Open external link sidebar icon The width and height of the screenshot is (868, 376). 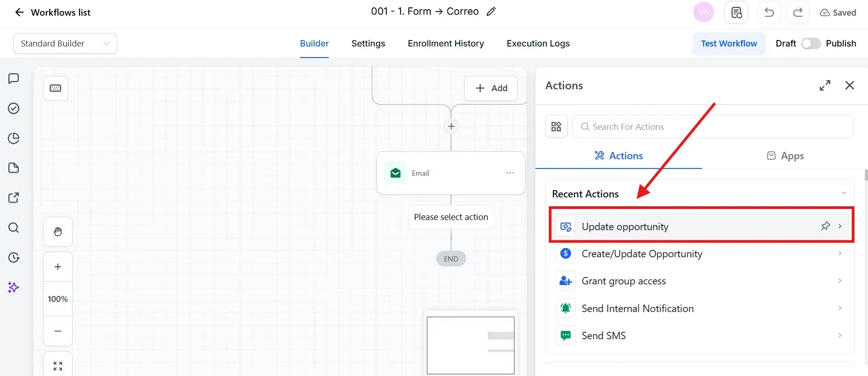pos(14,198)
